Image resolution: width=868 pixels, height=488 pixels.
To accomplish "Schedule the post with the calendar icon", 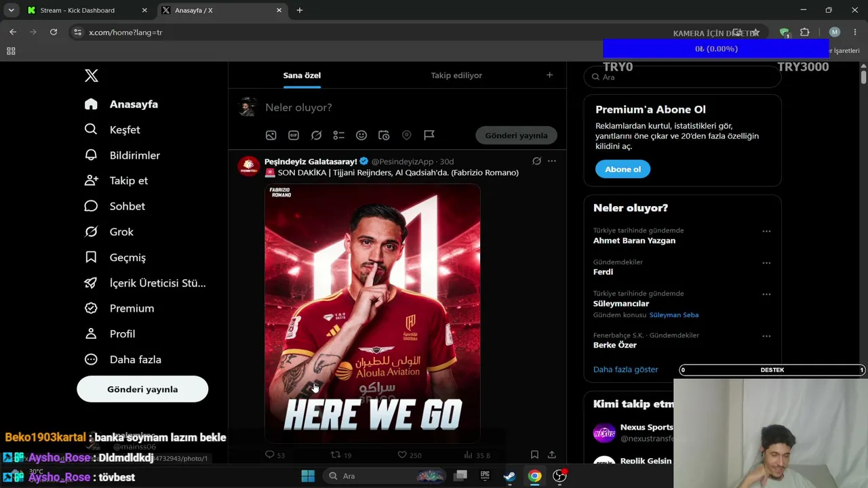I will click(384, 136).
